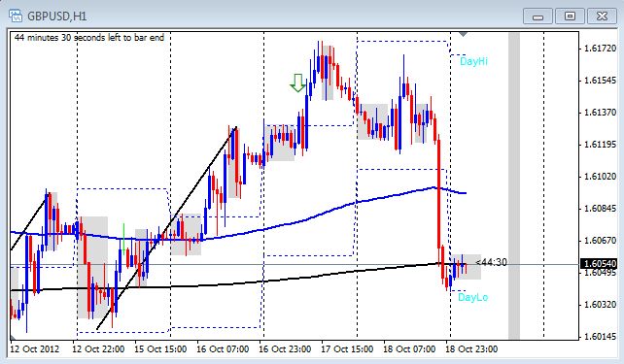Image resolution: width=624 pixels, height=364 pixels.
Task: Click the 12 Oct 22:00 time label
Action: point(98,349)
